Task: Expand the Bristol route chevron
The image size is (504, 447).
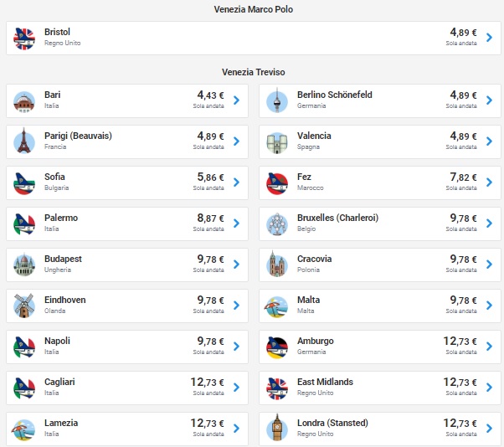Action: (490, 39)
